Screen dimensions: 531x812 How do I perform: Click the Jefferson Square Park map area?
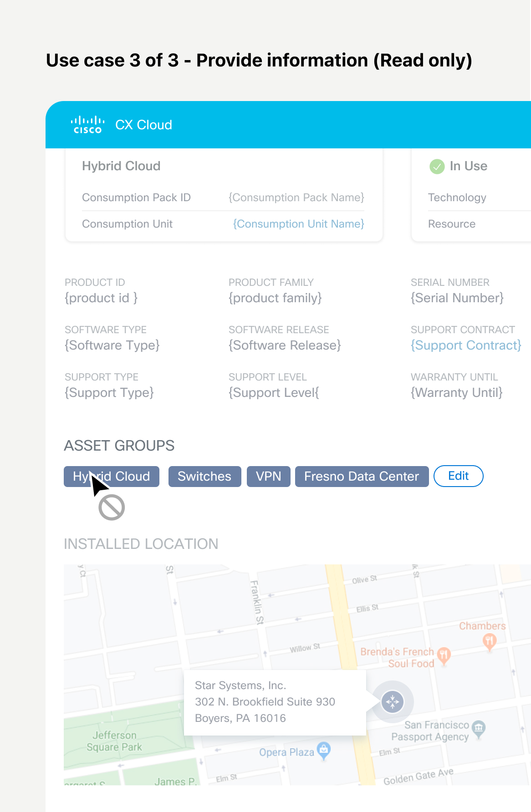114,741
